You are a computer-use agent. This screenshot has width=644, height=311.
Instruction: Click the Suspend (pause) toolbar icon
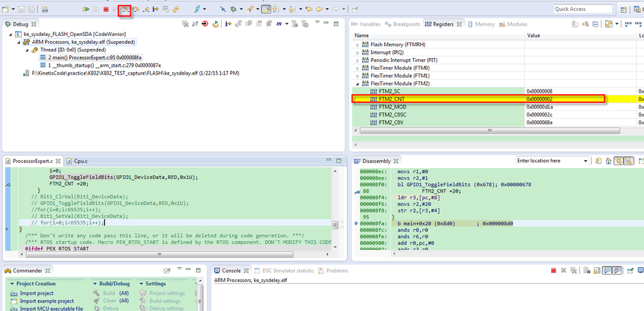point(96,9)
